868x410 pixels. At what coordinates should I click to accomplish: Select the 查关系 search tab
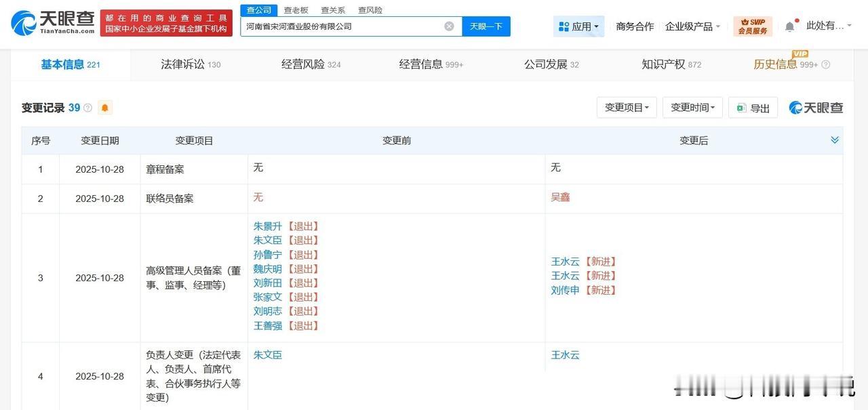[x=333, y=10]
